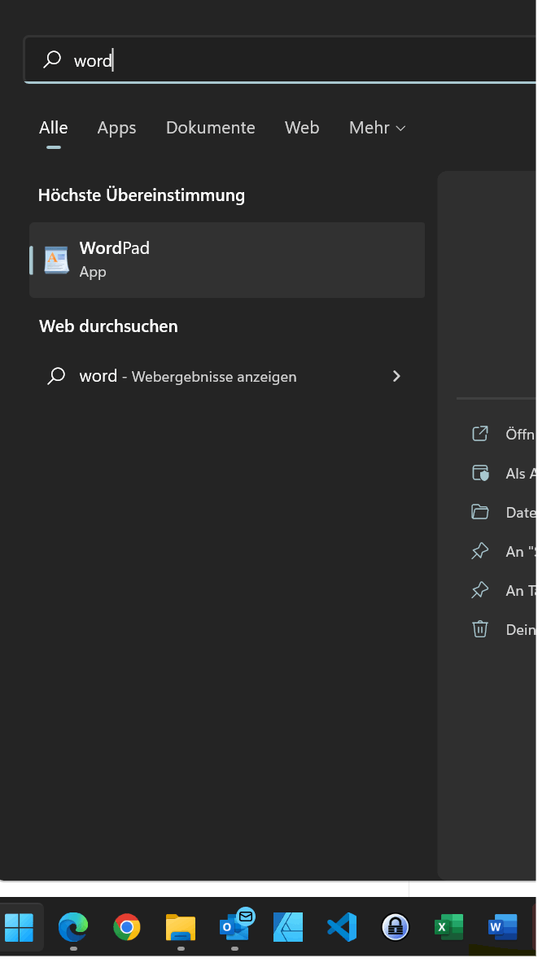Click the search magnifier icon in search box
Screen dimensions: 551x980
52,60
